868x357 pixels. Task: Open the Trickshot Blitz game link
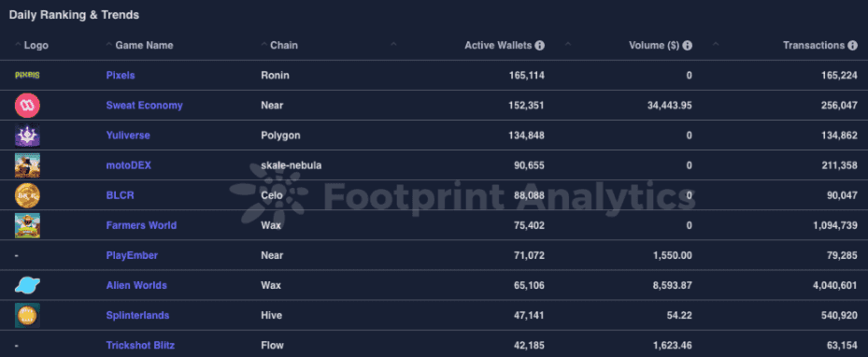pos(140,346)
